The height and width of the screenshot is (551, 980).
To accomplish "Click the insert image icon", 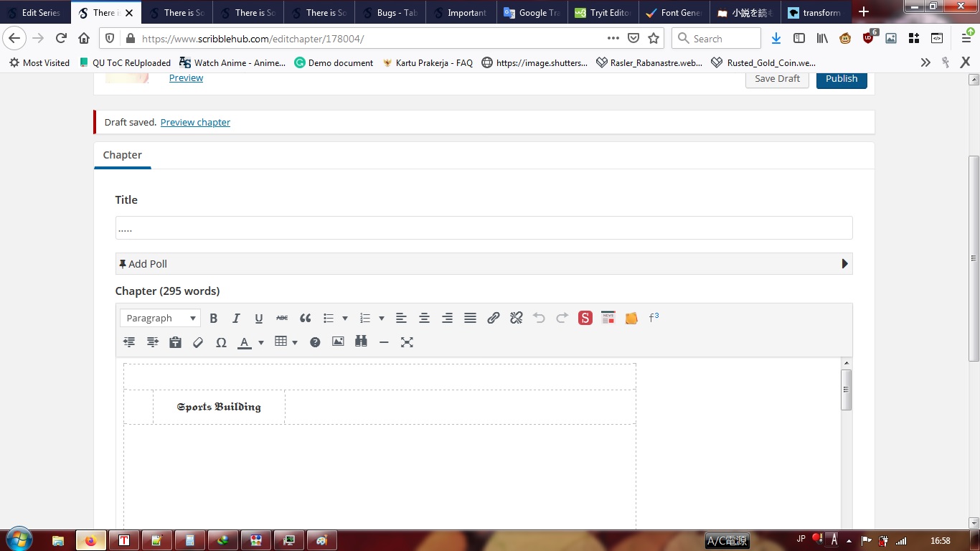I will 338,342.
